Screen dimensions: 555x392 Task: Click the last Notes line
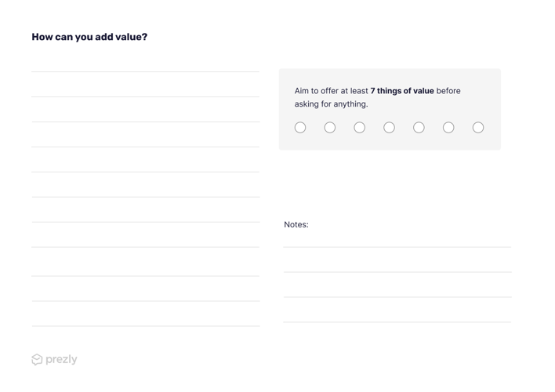(x=397, y=322)
